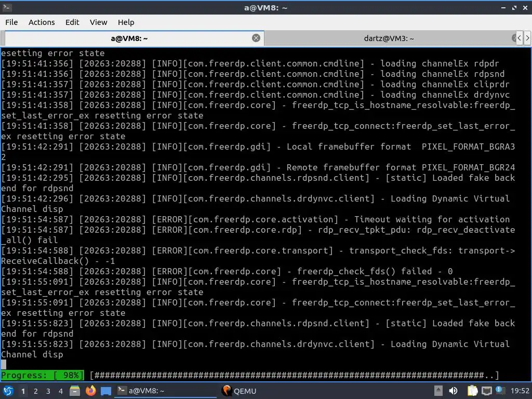This screenshot has width=532, height=399.
Task: Open the Actions menu
Action: tap(42, 22)
